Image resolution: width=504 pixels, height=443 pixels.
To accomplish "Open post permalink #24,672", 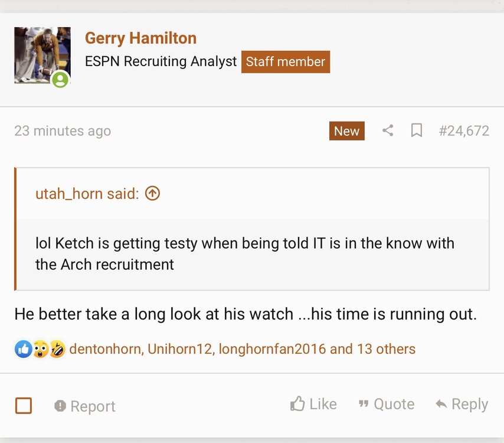I will (464, 131).
